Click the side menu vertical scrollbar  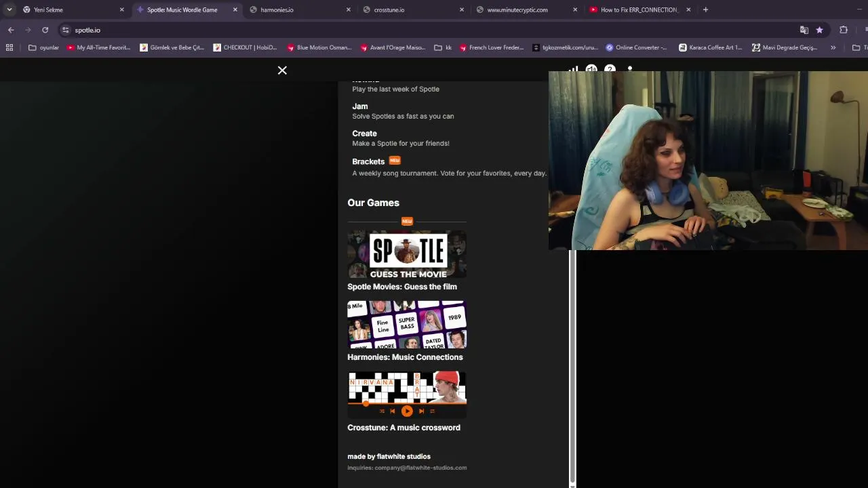(572, 366)
